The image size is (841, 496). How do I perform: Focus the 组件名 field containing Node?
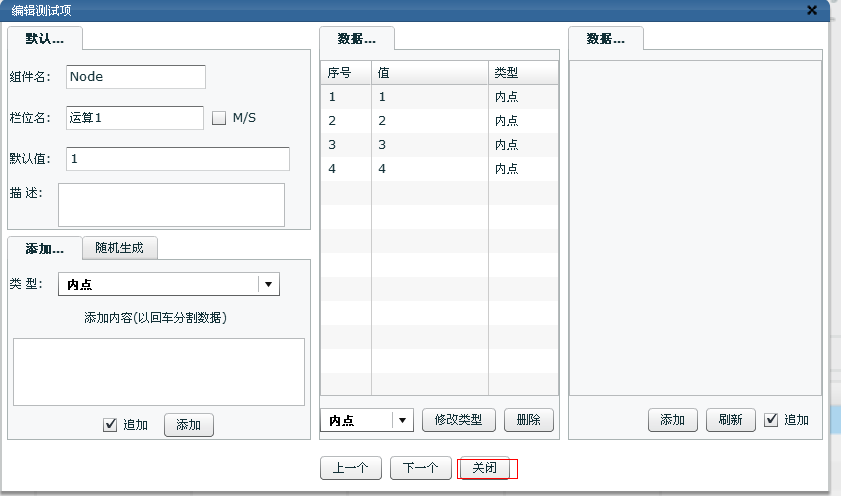click(135, 77)
